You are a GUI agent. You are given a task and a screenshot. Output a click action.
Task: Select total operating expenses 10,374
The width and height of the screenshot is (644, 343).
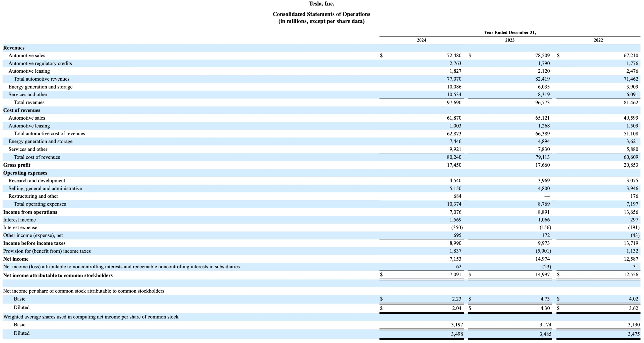coord(454,204)
